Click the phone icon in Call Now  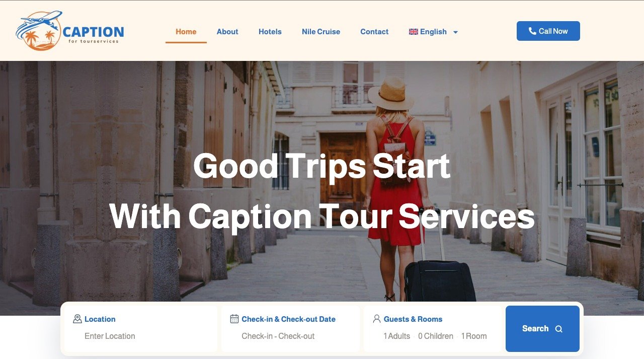point(532,31)
